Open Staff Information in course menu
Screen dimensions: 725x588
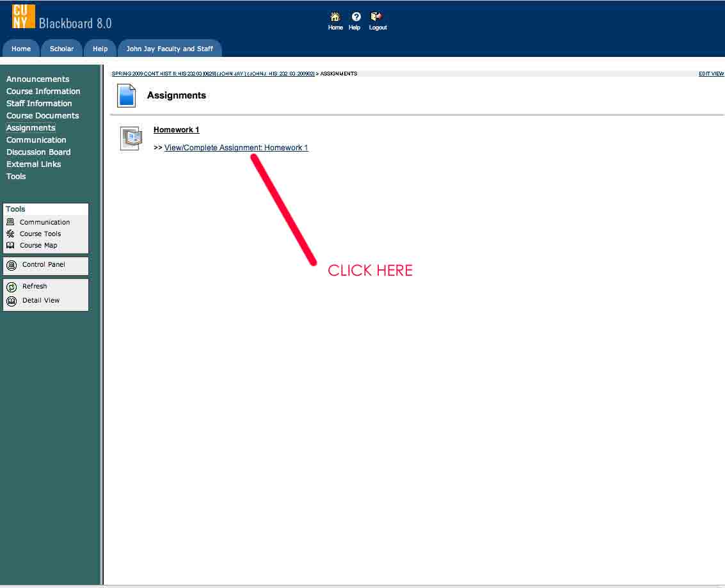click(x=39, y=103)
